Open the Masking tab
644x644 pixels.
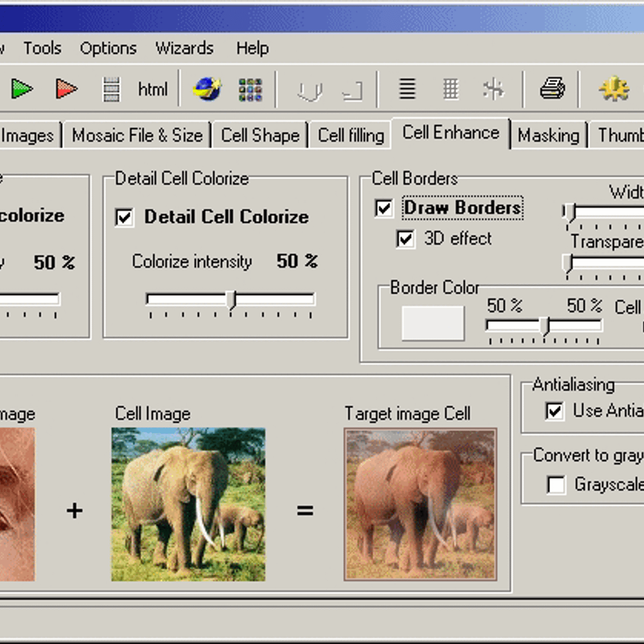pyautogui.click(x=549, y=135)
